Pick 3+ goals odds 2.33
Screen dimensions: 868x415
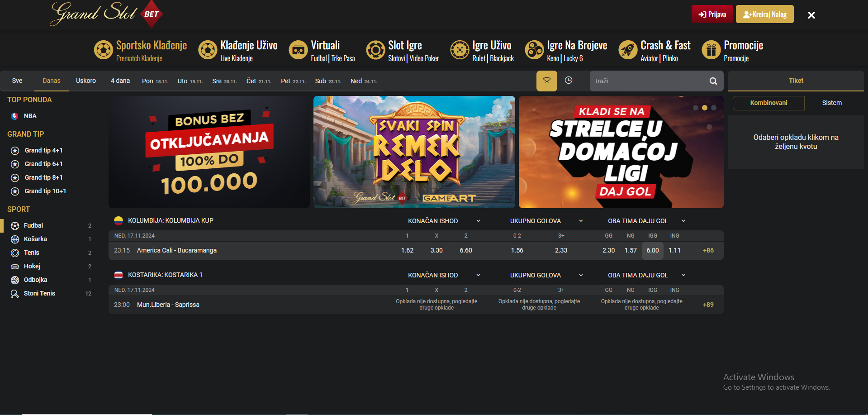pos(561,250)
